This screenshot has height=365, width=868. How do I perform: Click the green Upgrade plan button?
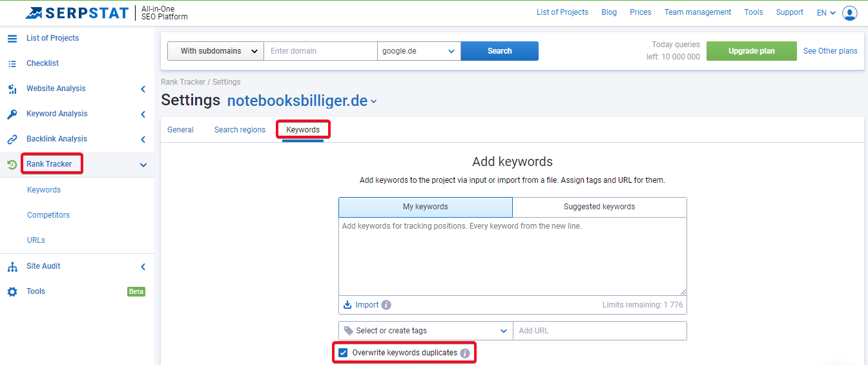point(752,51)
